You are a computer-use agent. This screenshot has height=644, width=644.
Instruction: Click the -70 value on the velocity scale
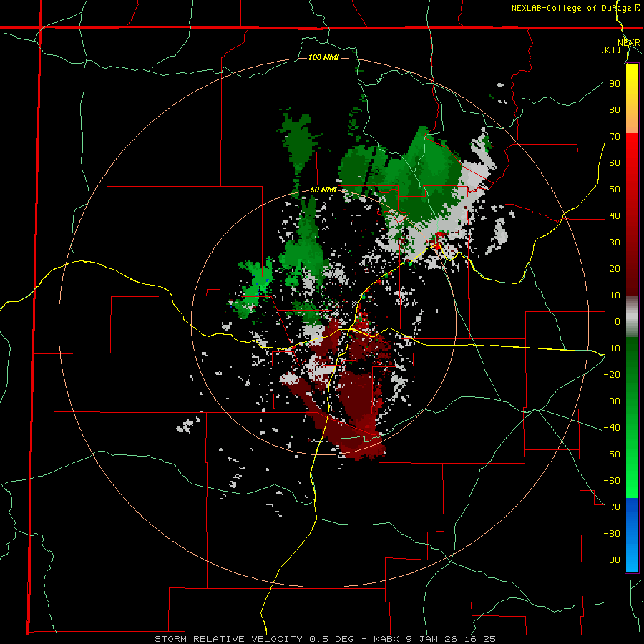pyautogui.click(x=612, y=507)
